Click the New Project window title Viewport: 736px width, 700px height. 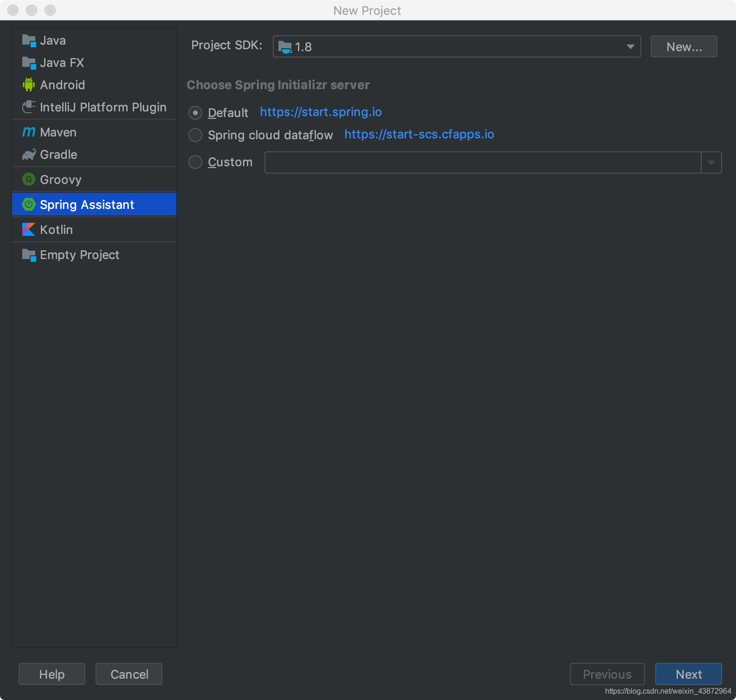[367, 11]
